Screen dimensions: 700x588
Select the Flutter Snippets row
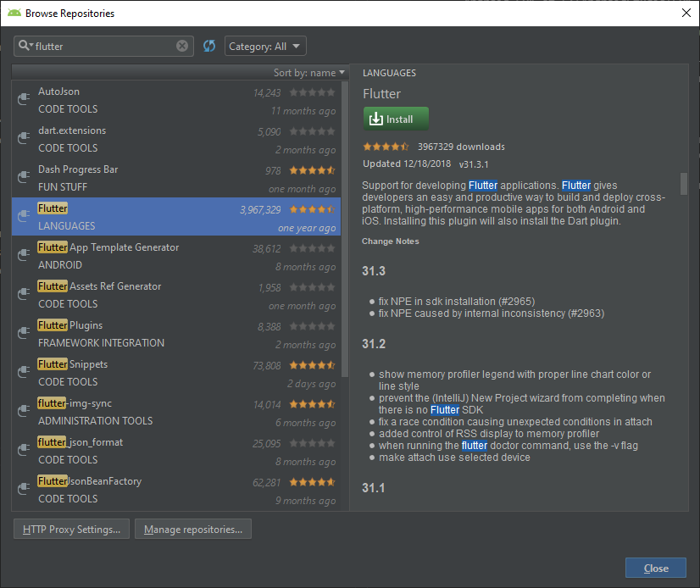(176, 373)
